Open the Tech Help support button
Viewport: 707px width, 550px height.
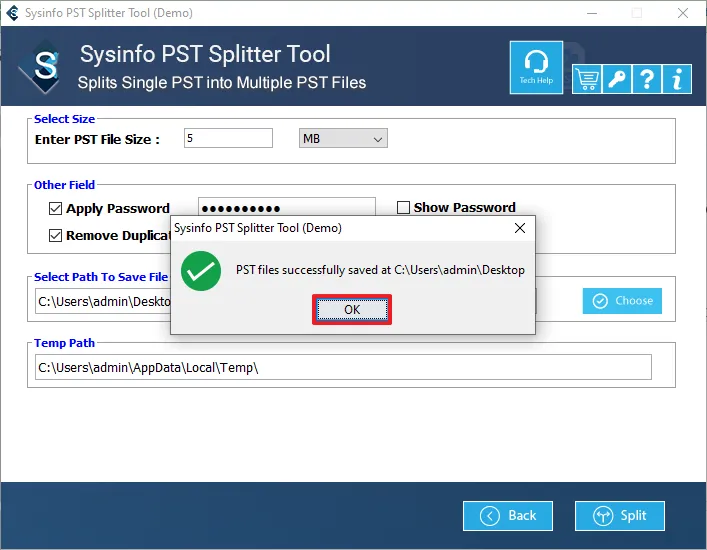tap(536, 68)
